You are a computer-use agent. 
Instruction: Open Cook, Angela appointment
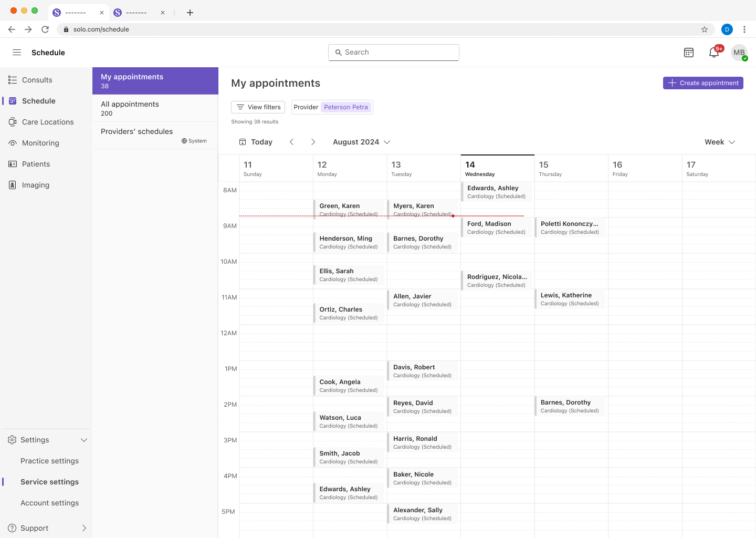(349, 385)
